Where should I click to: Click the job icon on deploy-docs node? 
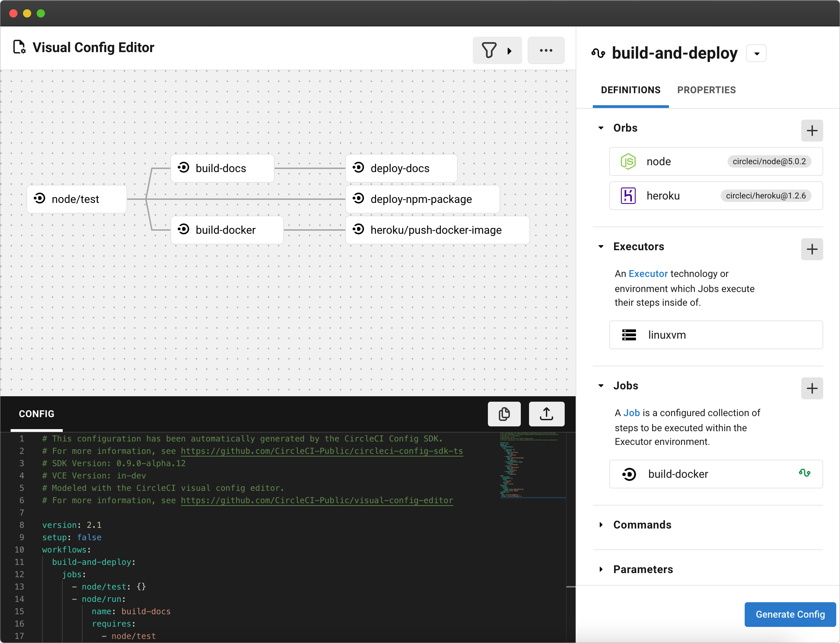[358, 167]
